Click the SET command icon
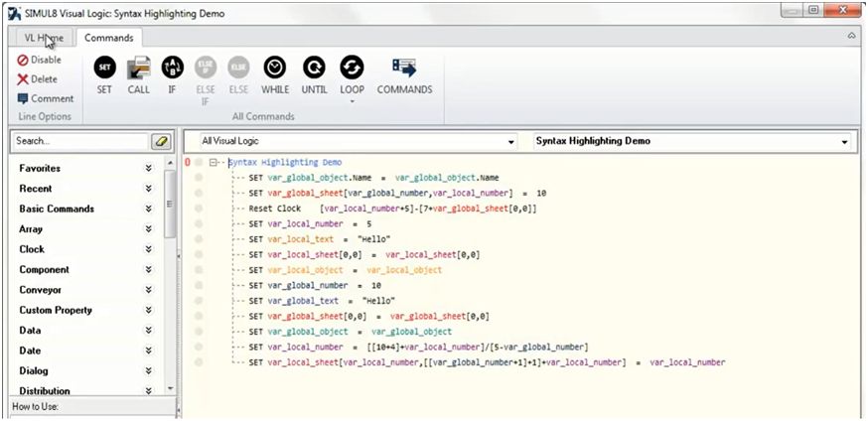Viewport: 868px width, 421px height. coord(104,68)
